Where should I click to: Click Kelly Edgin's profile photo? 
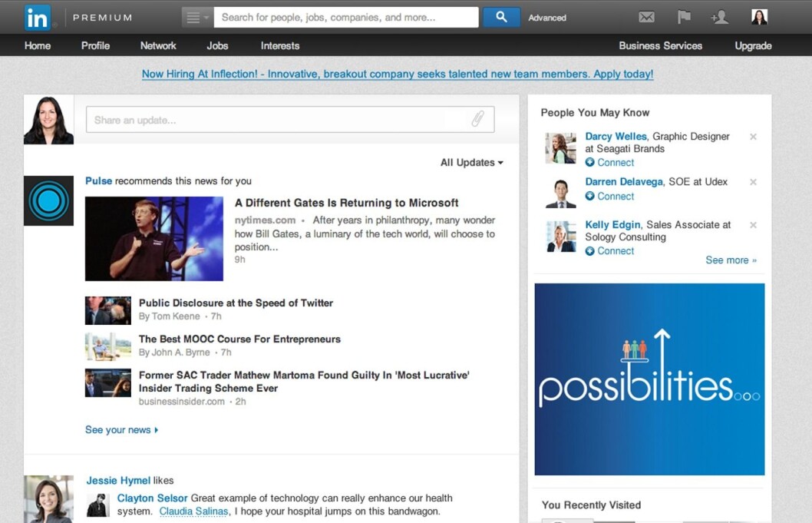[x=561, y=237]
